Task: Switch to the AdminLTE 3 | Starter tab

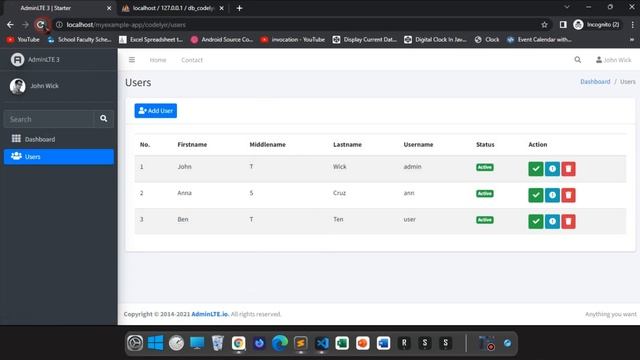Action: 60,8
